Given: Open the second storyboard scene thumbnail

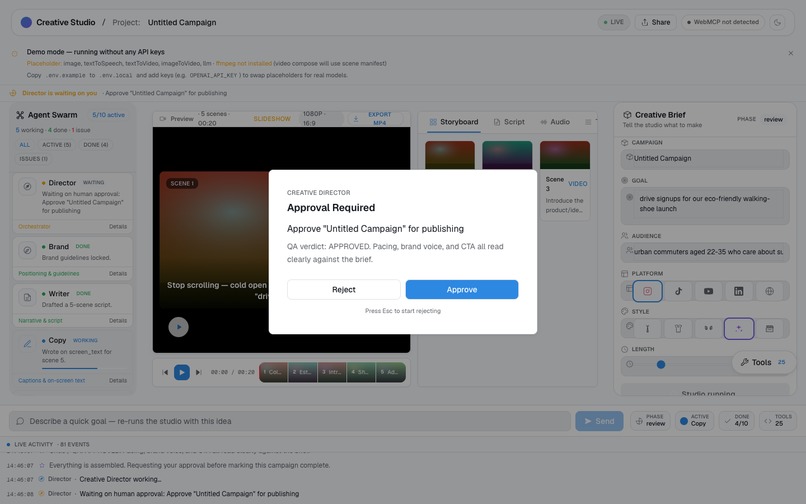Looking at the screenshot, I should click(507, 155).
